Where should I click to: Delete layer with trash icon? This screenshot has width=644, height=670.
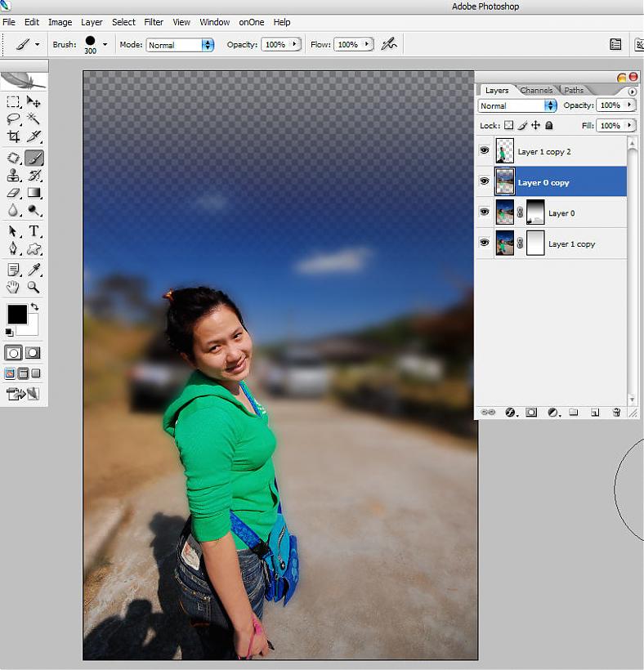tap(616, 413)
